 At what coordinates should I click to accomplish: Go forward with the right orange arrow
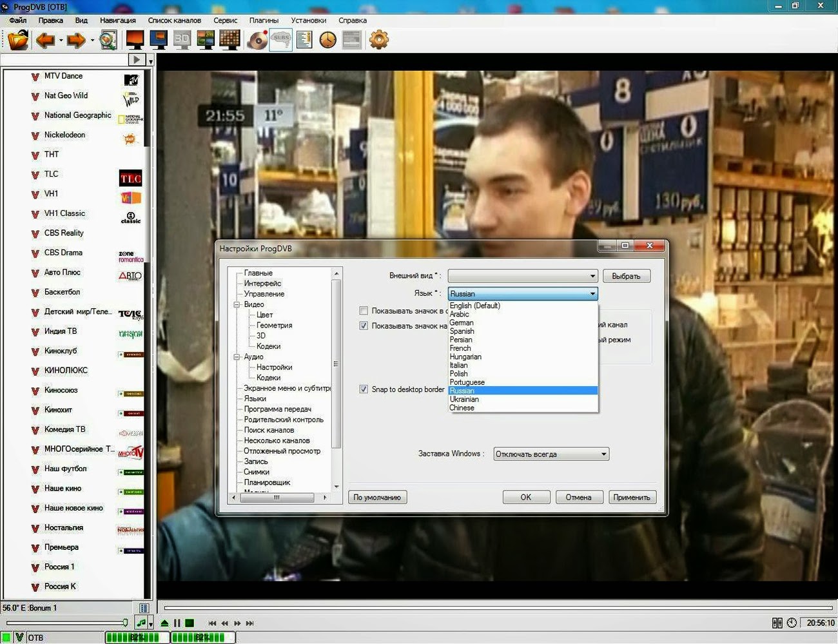tap(76, 41)
